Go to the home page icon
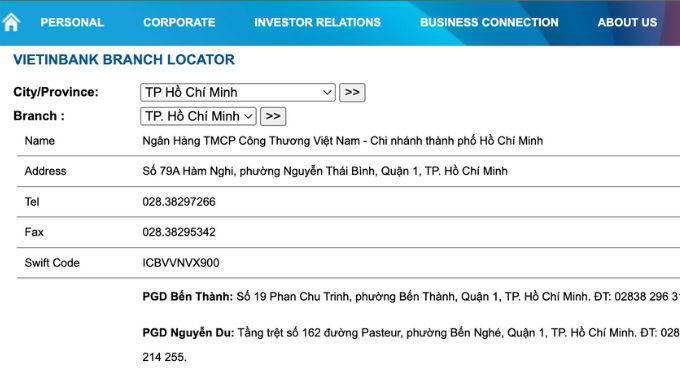 11,22
